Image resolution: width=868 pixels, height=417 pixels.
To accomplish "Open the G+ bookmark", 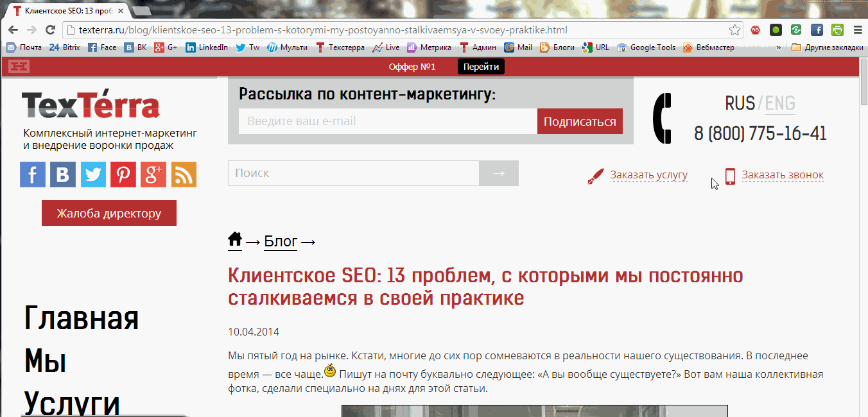I will click(166, 47).
